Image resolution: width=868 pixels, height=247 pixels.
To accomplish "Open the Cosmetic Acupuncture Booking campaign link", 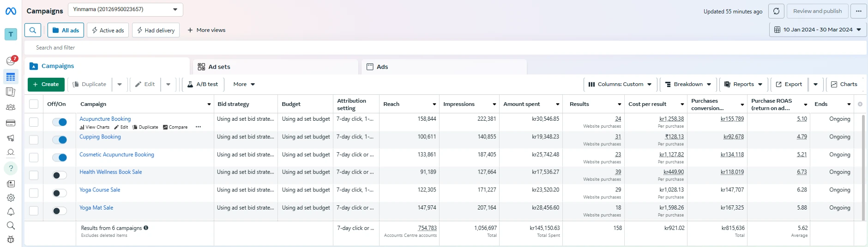I will tap(117, 154).
